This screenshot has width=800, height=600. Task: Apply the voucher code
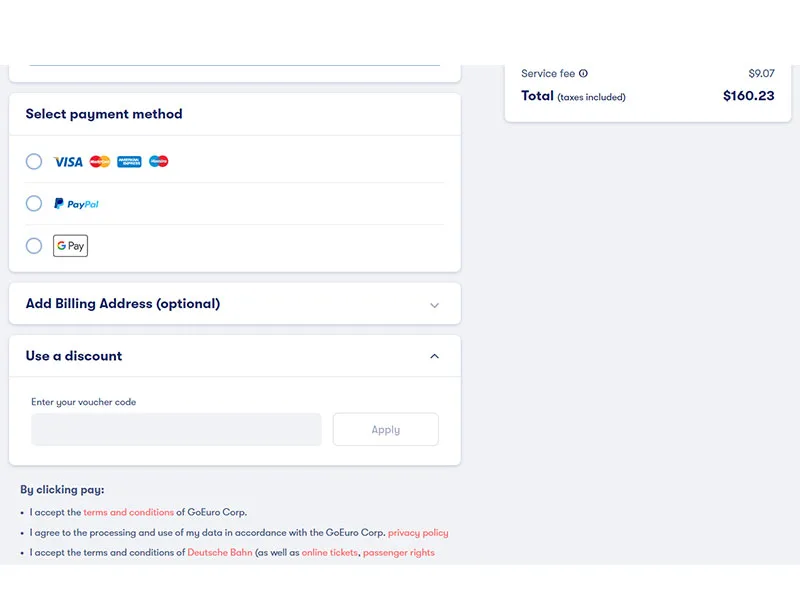point(386,429)
